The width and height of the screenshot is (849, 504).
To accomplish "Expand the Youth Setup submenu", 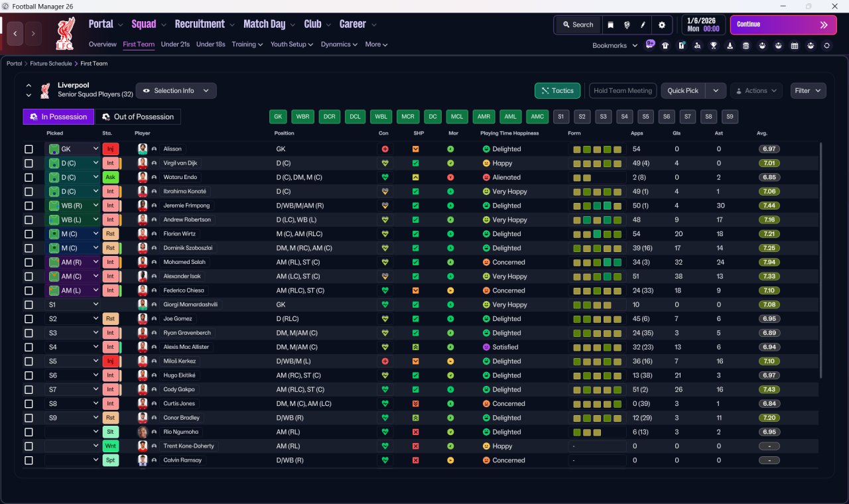I will pyautogui.click(x=292, y=44).
